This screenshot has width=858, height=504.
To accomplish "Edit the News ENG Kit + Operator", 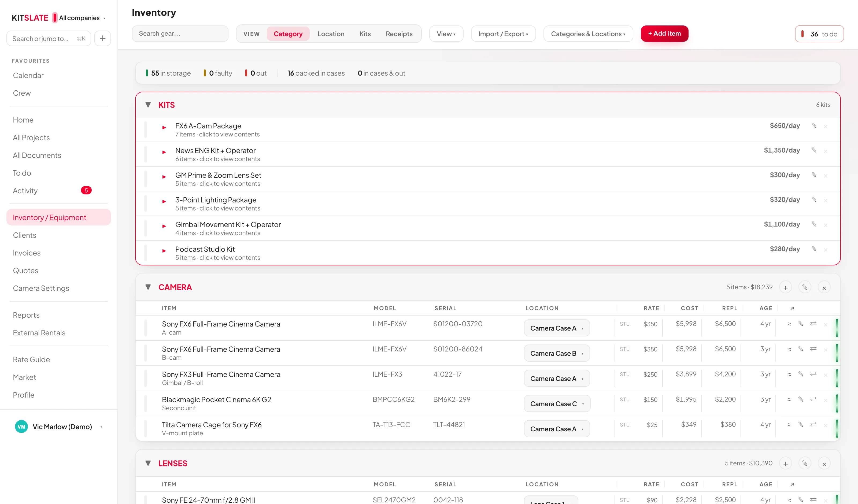I will point(814,150).
